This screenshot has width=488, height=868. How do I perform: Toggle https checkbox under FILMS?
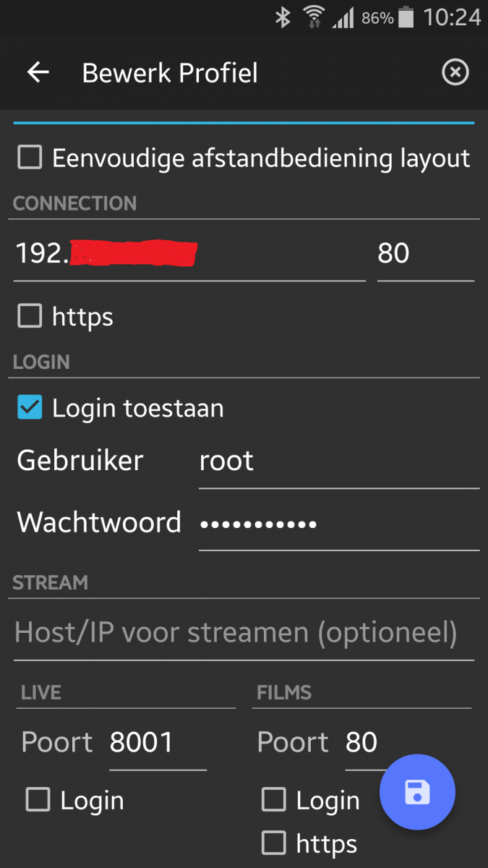point(273,843)
